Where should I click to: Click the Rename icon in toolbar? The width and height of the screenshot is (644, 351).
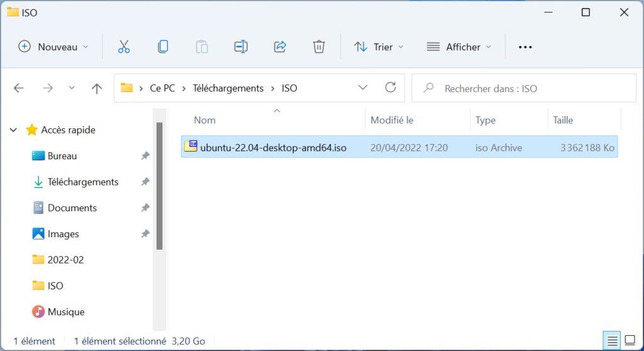click(241, 47)
